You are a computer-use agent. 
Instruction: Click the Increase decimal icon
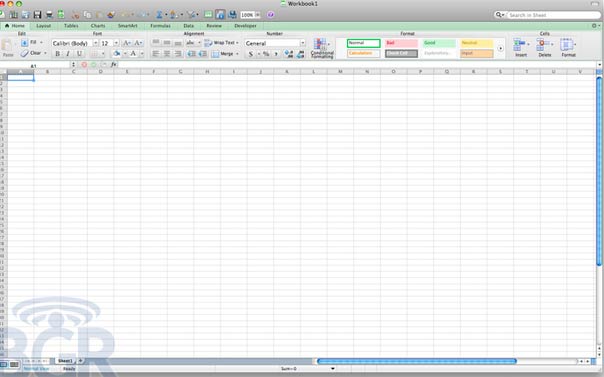(x=289, y=54)
